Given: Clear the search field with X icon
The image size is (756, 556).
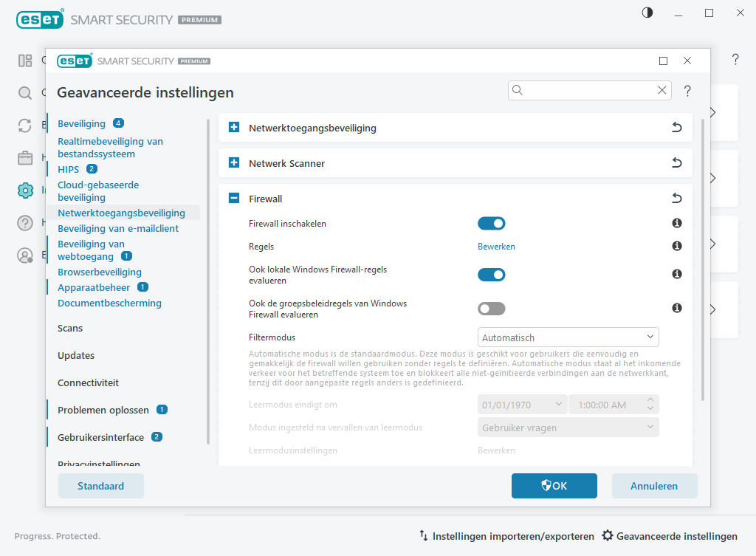Looking at the screenshot, I should 661,90.
